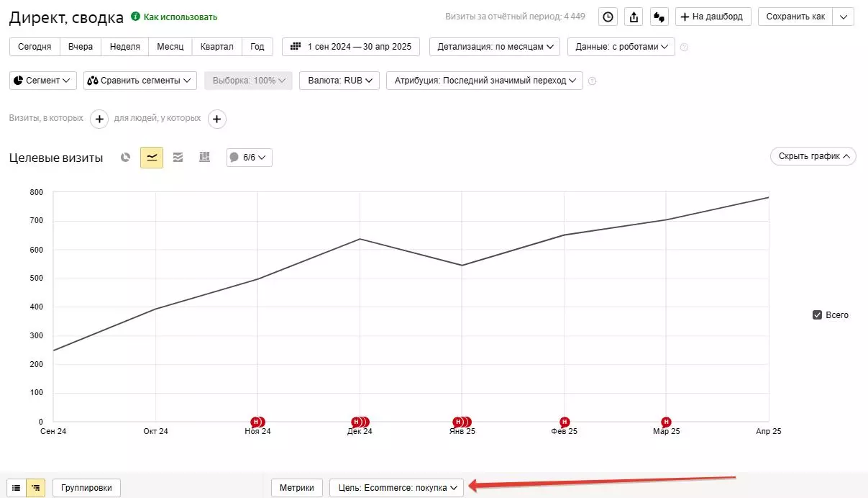
Task: Open 'Цель: Ecommerce: покупка' dropdown
Action: pyautogui.click(x=396, y=488)
